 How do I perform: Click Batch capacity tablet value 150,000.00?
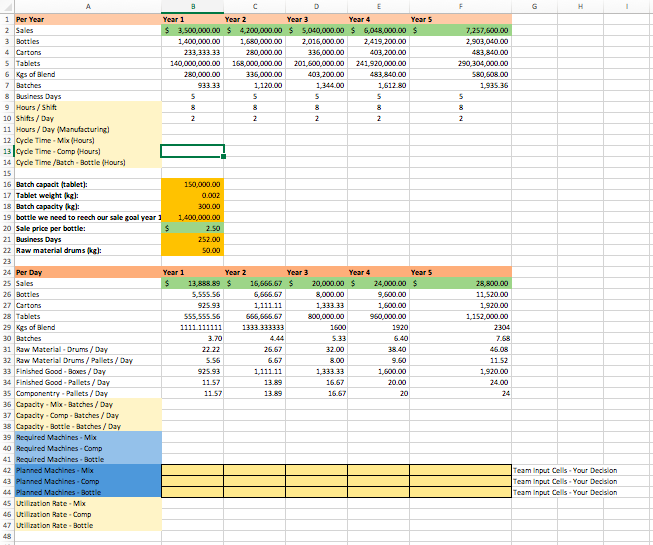[192, 184]
